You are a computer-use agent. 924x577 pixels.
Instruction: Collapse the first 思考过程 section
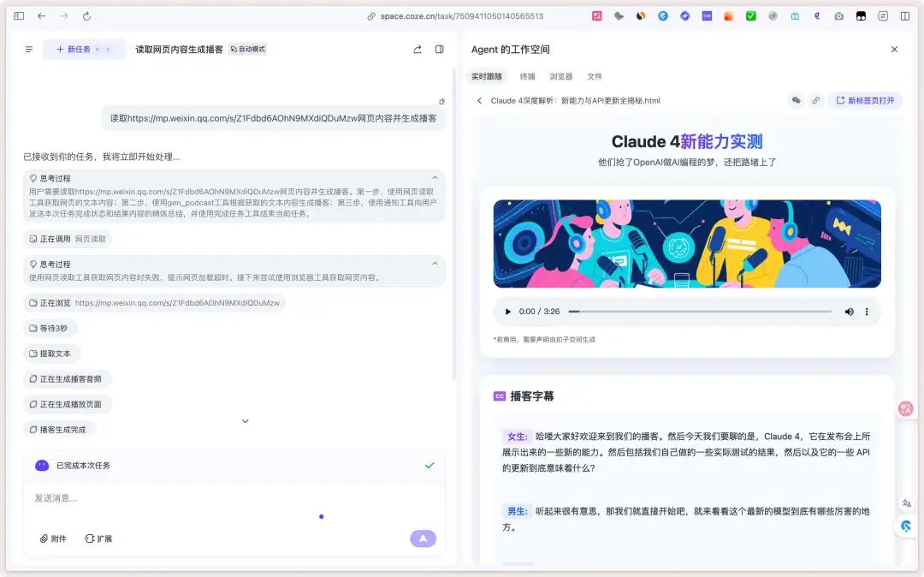435,180
